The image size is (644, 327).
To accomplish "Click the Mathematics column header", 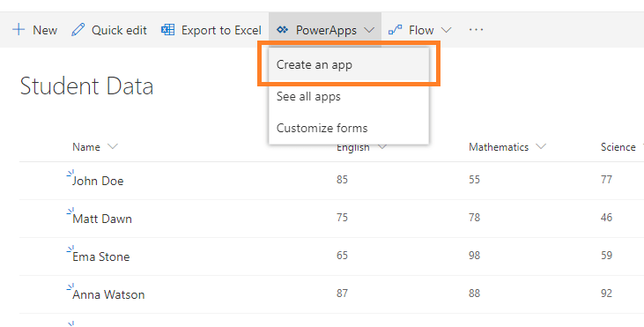I will (499, 147).
